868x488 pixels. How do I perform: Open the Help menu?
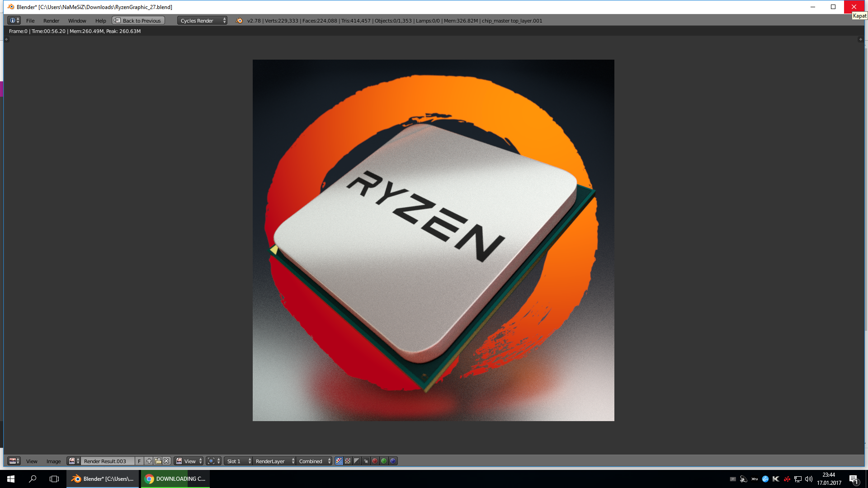point(101,21)
